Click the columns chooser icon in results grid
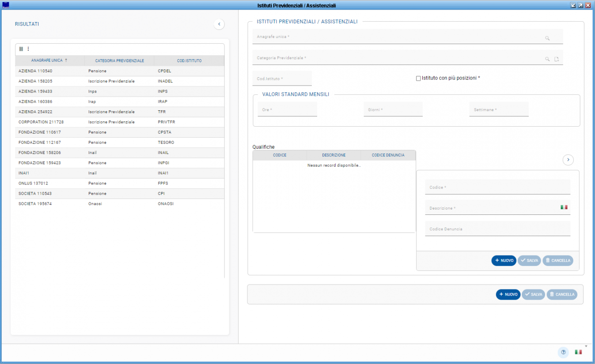Image resolution: width=595 pixels, height=364 pixels. tap(21, 49)
